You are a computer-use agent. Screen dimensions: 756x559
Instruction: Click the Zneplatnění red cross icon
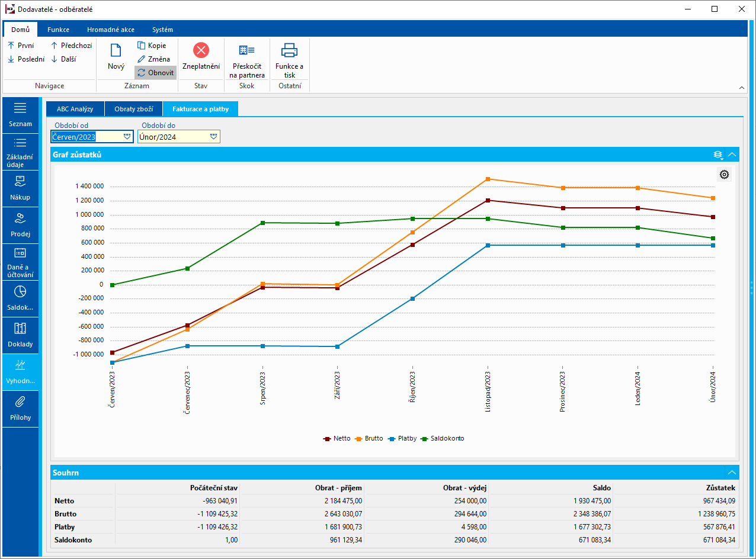(x=201, y=51)
